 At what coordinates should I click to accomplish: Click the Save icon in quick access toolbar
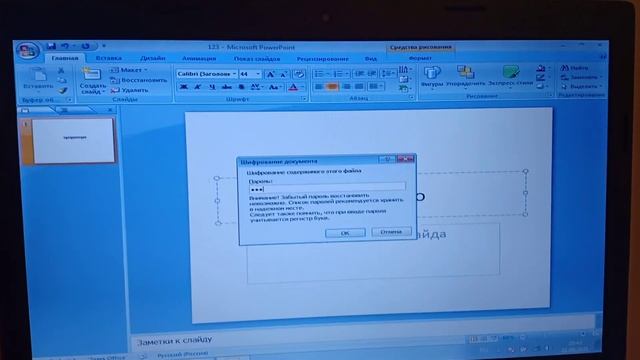pyautogui.click(x=51, y=46)
